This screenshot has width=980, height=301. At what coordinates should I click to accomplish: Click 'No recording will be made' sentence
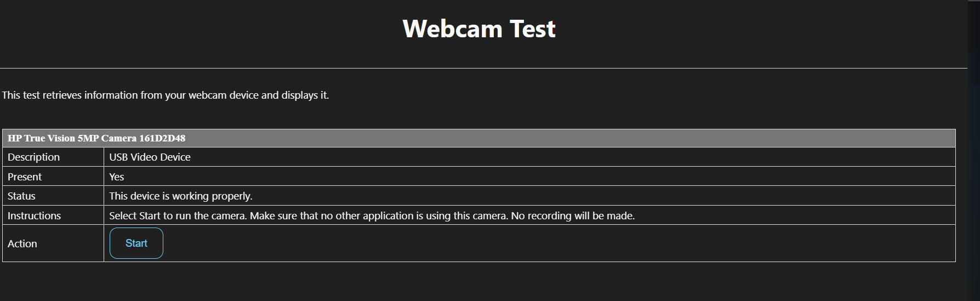point(573,216)
